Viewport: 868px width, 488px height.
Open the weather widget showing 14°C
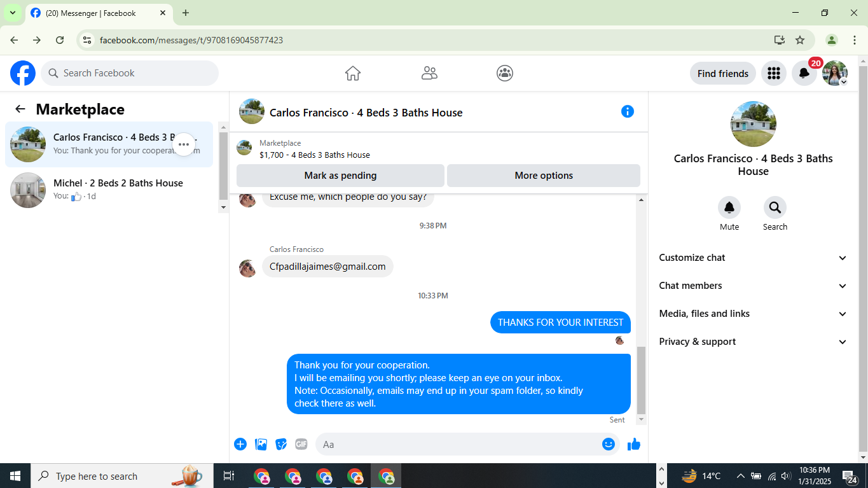(x=701, y=476)
